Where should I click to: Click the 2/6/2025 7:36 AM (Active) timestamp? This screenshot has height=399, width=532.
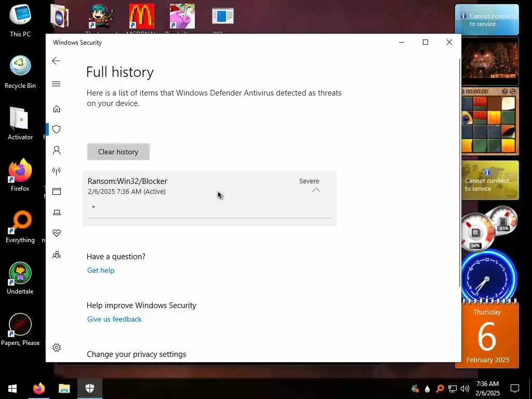click(127, 191)
